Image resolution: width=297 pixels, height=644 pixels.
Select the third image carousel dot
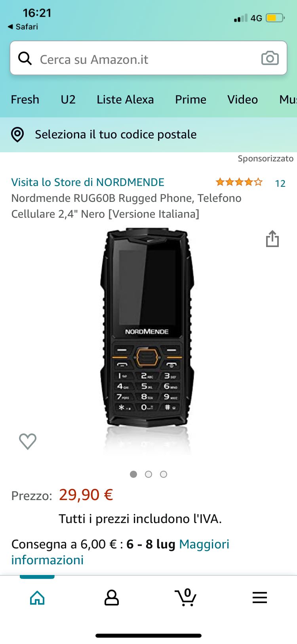[x=164, y=474]
